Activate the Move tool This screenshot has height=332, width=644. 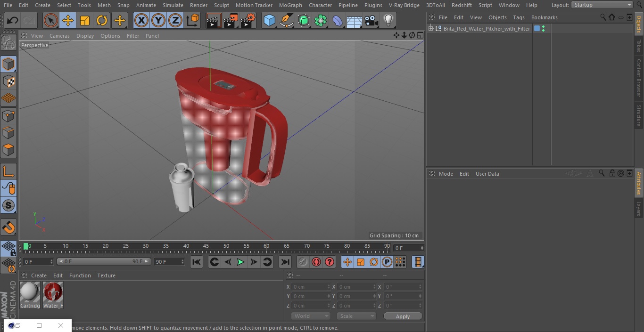[x=68, y=20]
